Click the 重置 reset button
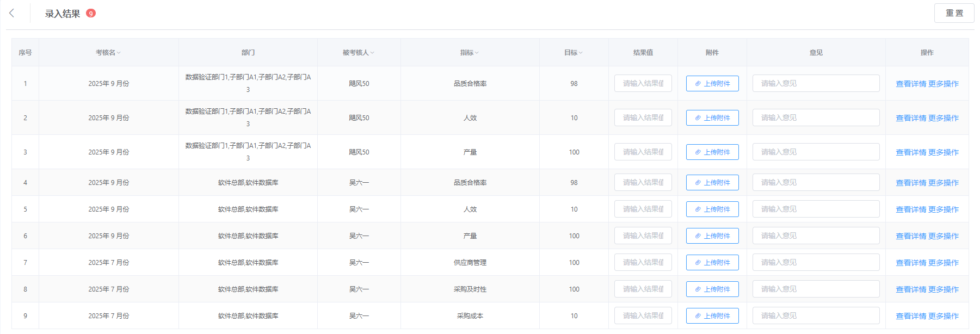The image size is (980, 334). [954, 13]
